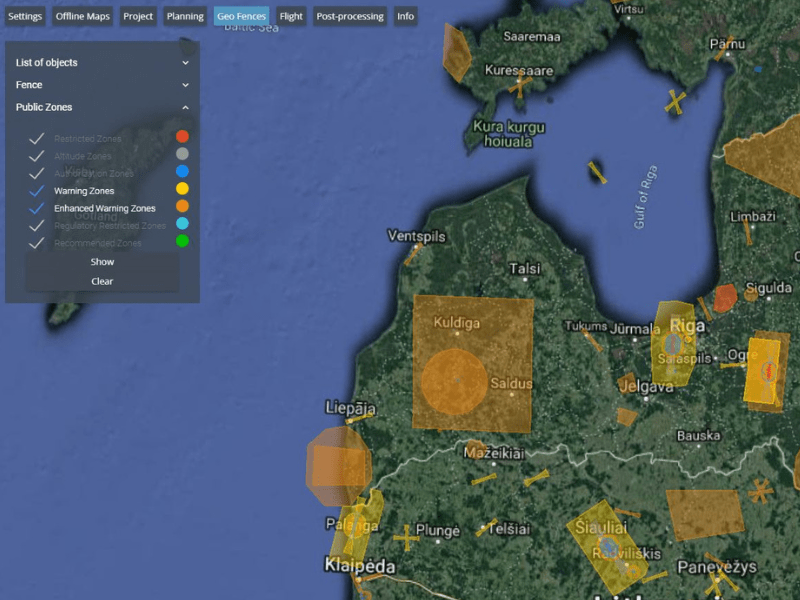
Task: Click the orange star-shaped marker east of Bauska
Action: (x=760, y=491)
